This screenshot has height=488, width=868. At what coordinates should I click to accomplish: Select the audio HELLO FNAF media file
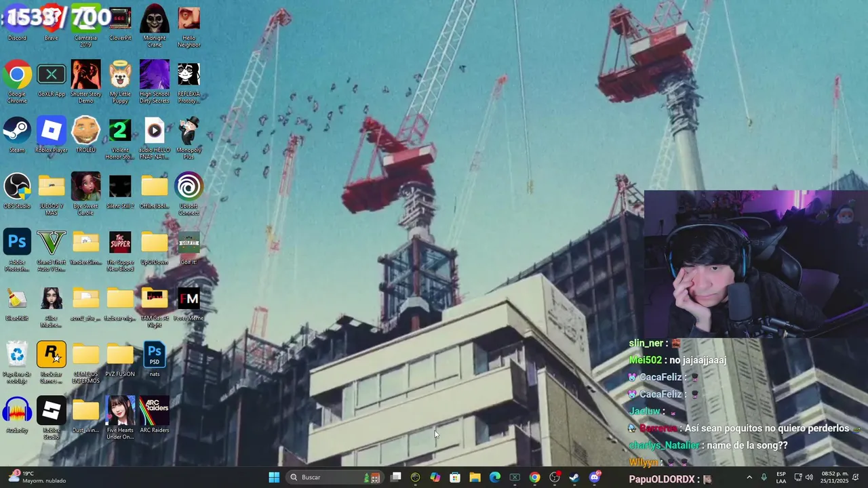(155, 138)
